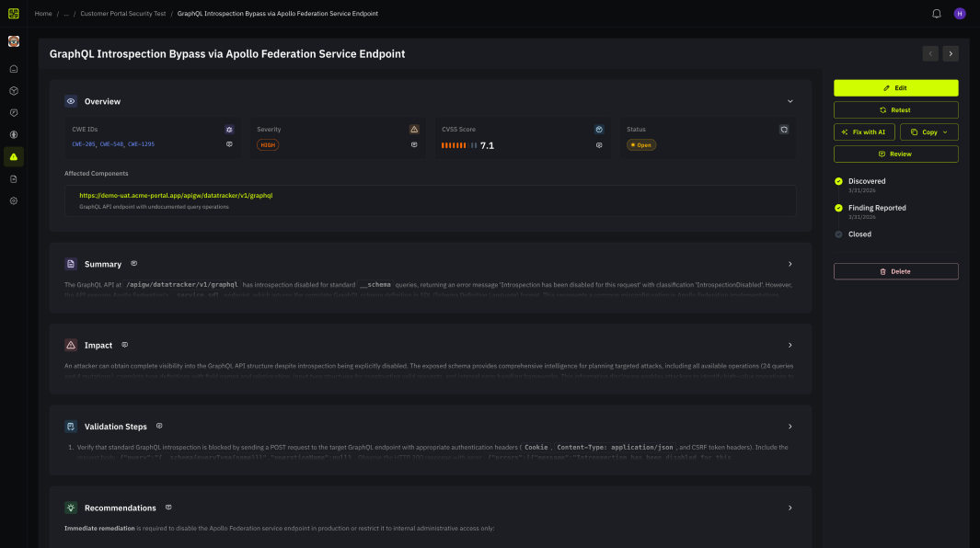Click the HIGH severity badge
This screenshot has height=548, width=980.
[268, 145]
